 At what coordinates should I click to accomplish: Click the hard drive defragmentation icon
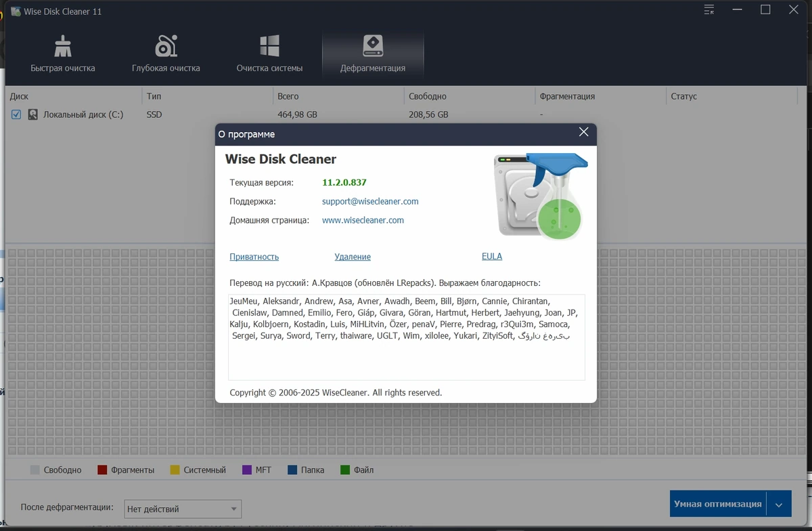point(373,46)
